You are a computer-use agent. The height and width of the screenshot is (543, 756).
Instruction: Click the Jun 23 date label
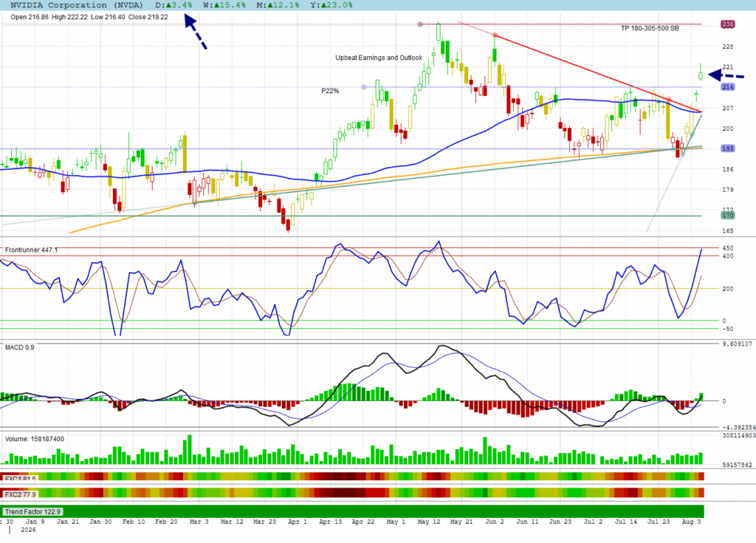[x=560, y=522]
